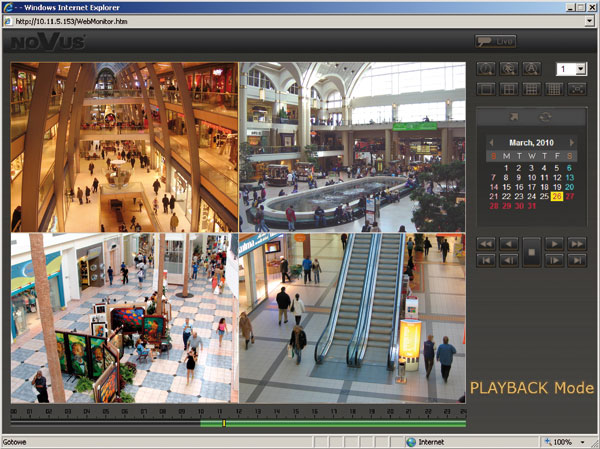The width and height of the screenshot is (600, 449).
Task: Click the circular 'I' icon button
Action: [x=486, y=69]
